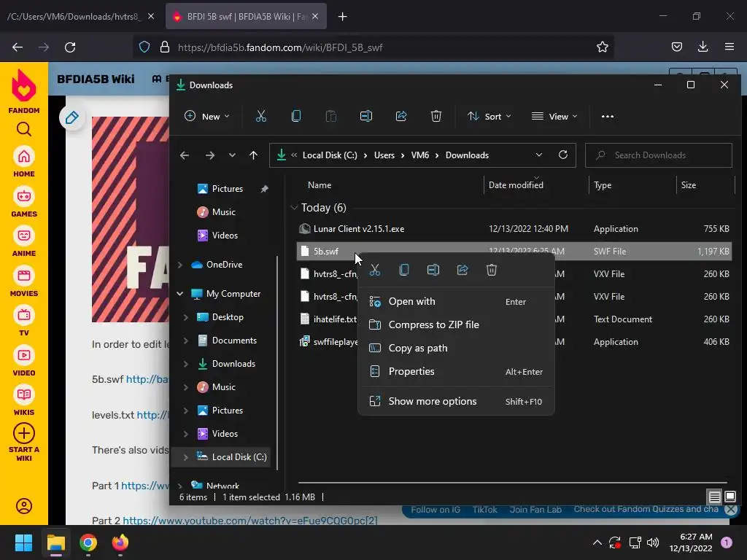This screenshot has width=747, height=560.
Task: Collapse My Computer tree node
Action: (180, 294)
